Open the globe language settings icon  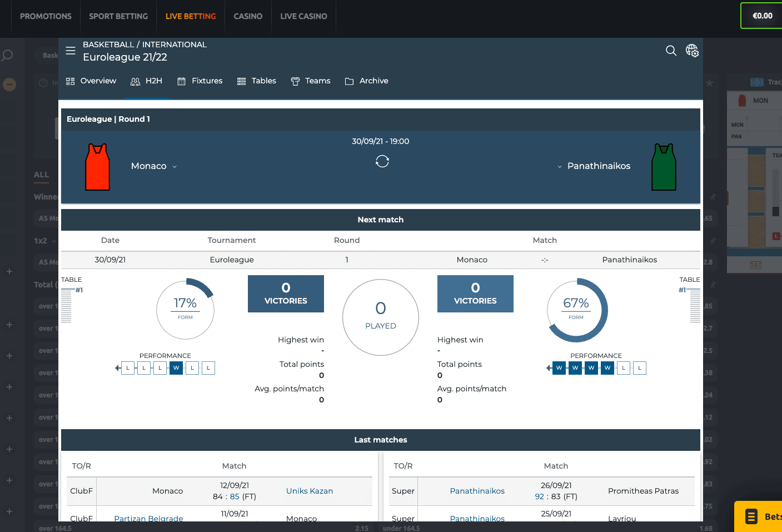coord(692,51)
